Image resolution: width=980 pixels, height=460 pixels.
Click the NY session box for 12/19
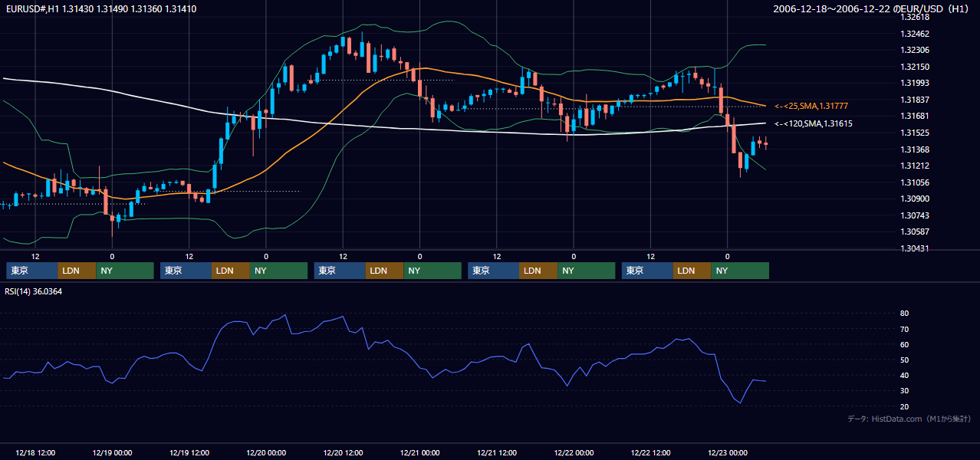click(279, 271)
